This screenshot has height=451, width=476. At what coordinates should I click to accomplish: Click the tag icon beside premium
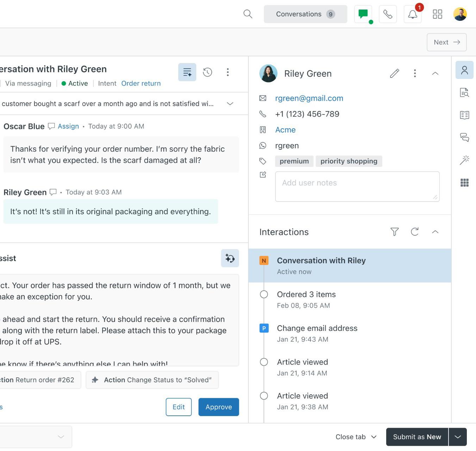pyautogui.click(x=263, y=161)
